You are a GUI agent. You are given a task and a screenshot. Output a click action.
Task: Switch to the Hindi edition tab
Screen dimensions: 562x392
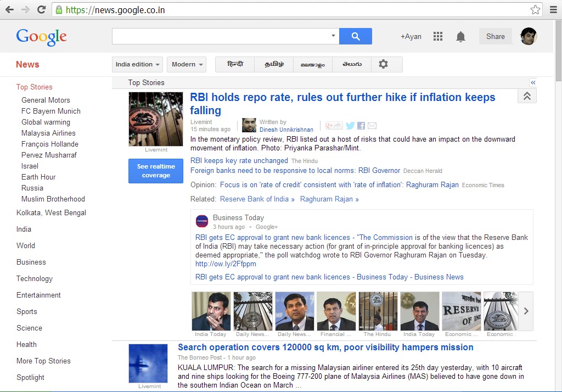[x=235, y=64]
